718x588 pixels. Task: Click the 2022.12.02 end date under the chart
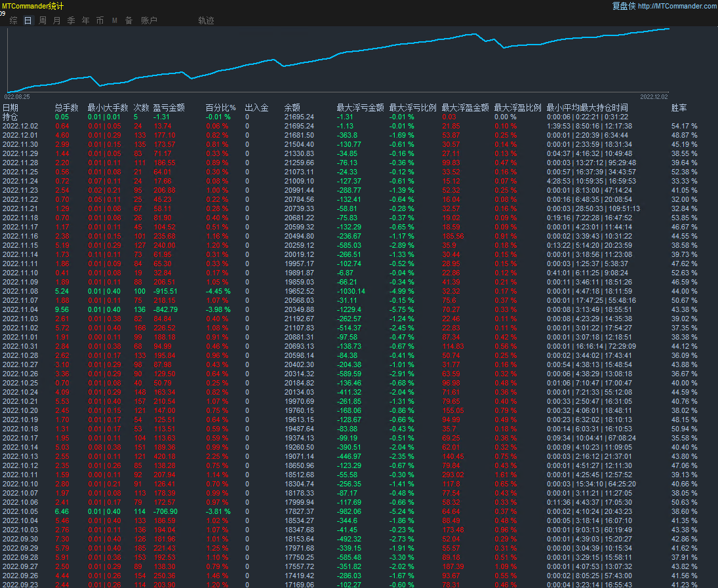(654, 96)
